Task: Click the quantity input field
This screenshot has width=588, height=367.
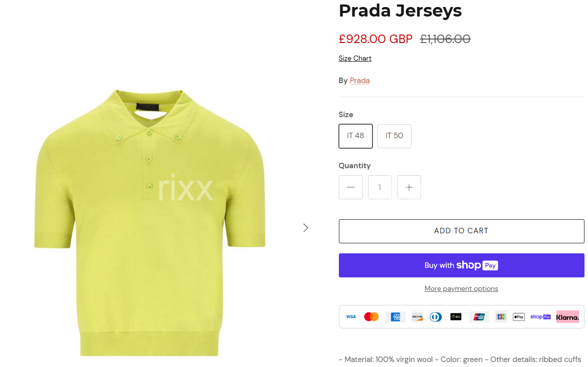Action: pyautogui.click(x=380, y=187)
